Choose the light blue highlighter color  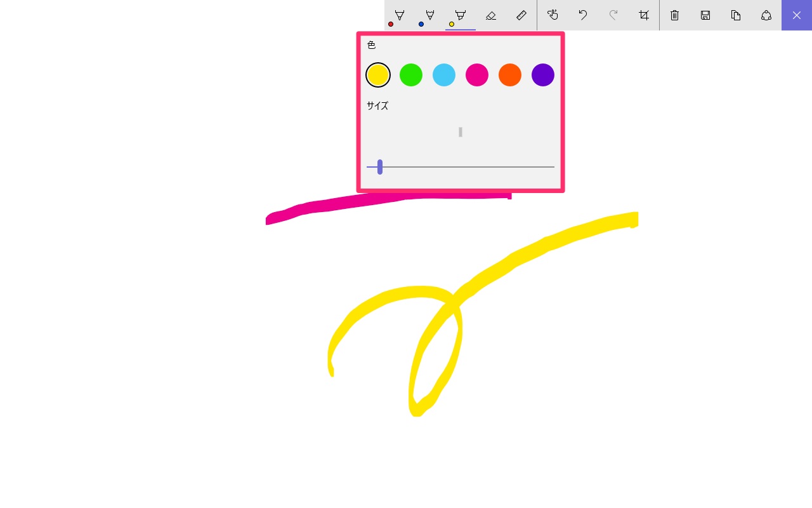444,75
